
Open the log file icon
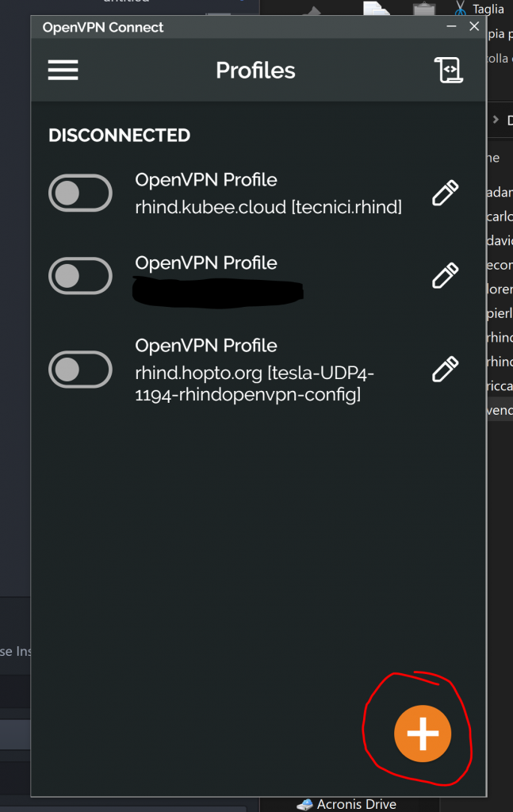click(449, 70)
